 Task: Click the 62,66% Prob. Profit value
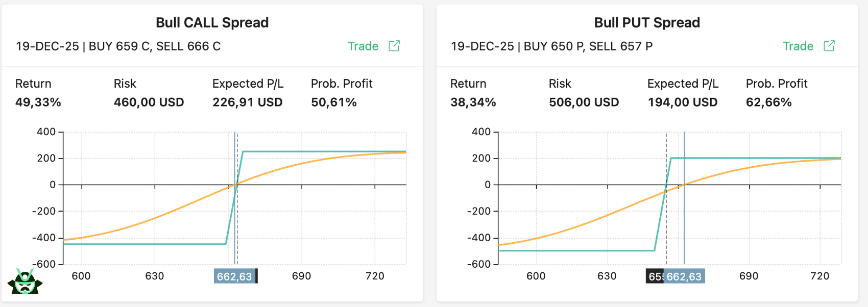(x=768, y=102)
